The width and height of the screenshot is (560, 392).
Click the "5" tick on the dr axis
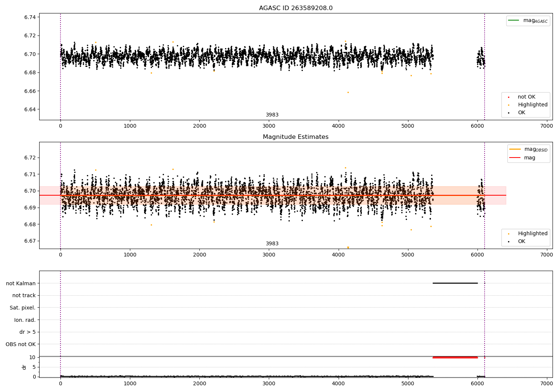pos(34,367)
